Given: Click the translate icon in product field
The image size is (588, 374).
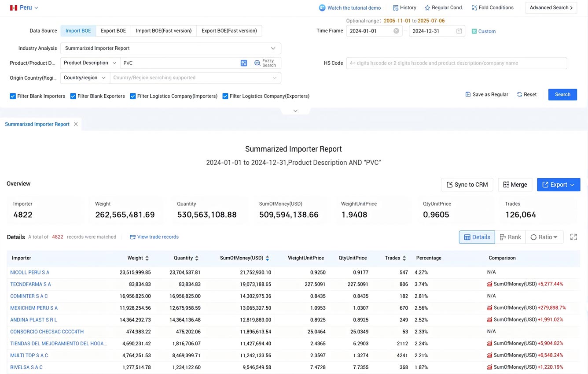Looking at the screenshot, I should tap(244, 63).
